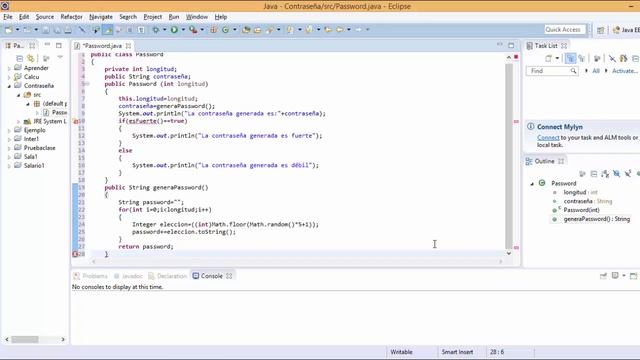
Task: Click the Open Perspective icon
Action: click(600, 30)
